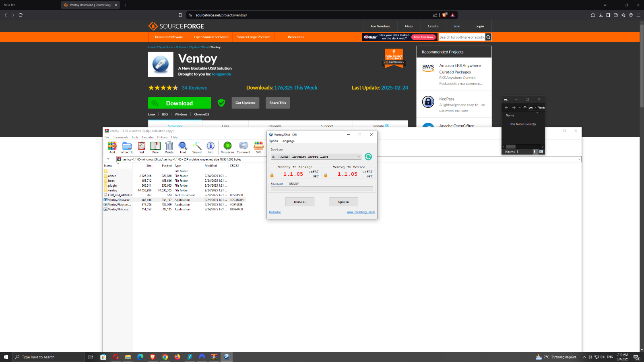Click the VirusScan icon in WinRAR

point(227,147)
